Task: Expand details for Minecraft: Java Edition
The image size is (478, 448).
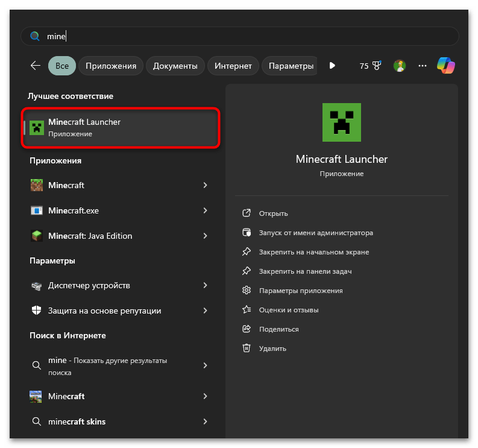Action: pos(205,236)
